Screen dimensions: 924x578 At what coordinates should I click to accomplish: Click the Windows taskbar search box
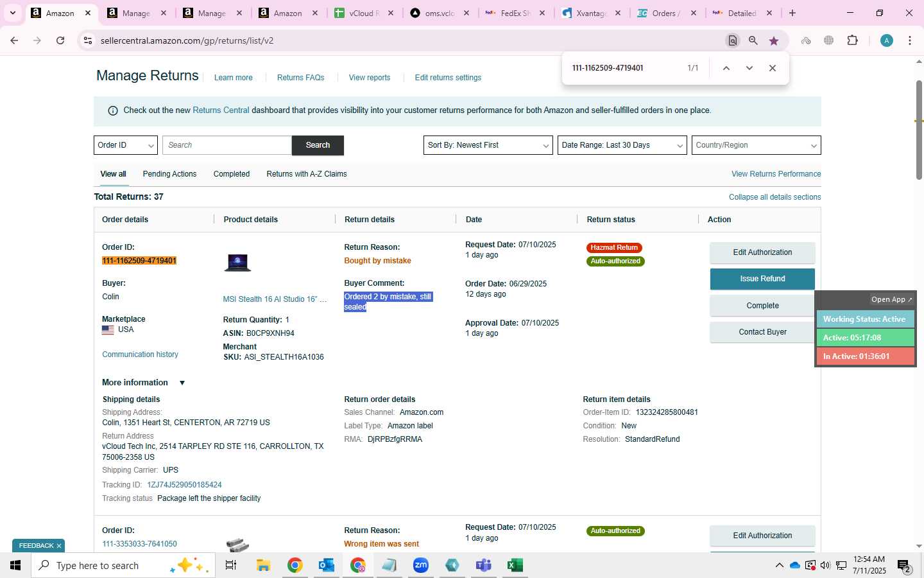point(123,565)
